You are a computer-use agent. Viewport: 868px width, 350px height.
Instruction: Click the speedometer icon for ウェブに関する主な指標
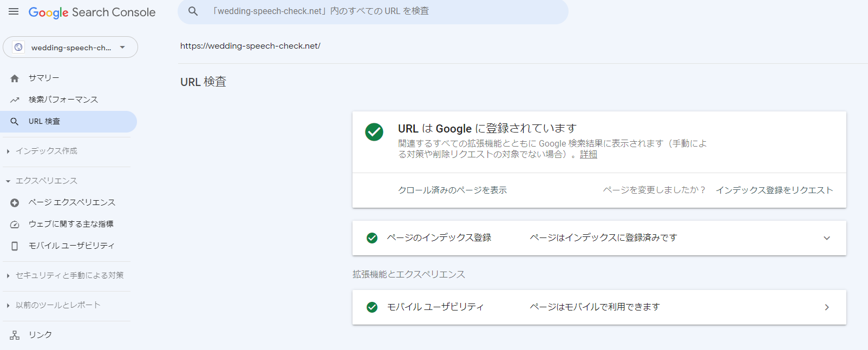(x=15, y=224)
